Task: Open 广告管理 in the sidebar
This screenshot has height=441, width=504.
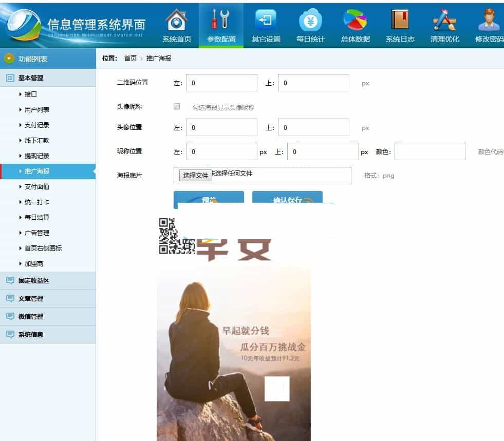Action: (x=37, y=233)
